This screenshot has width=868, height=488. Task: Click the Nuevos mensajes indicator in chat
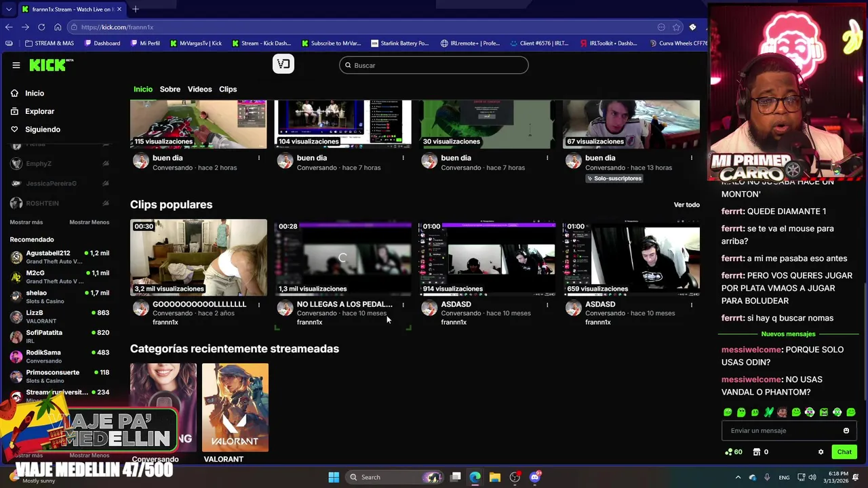click(x=788, y=334)
